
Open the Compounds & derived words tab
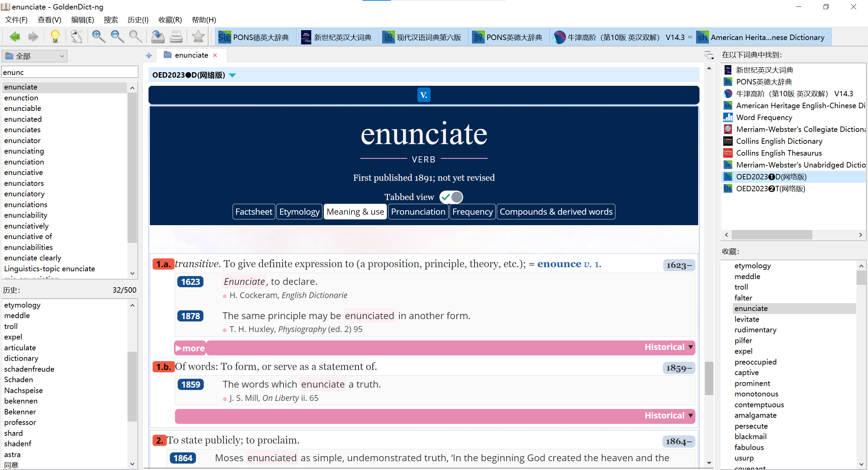(x=556, y=212)
